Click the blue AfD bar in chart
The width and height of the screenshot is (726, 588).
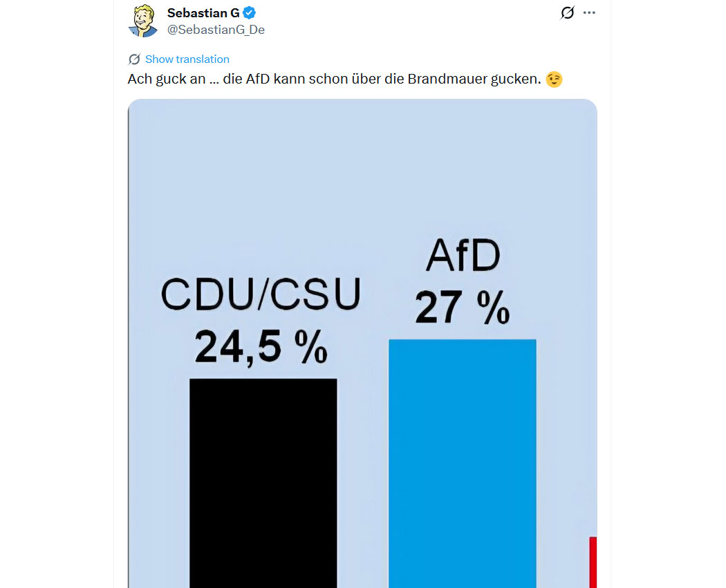click(462, 463)
